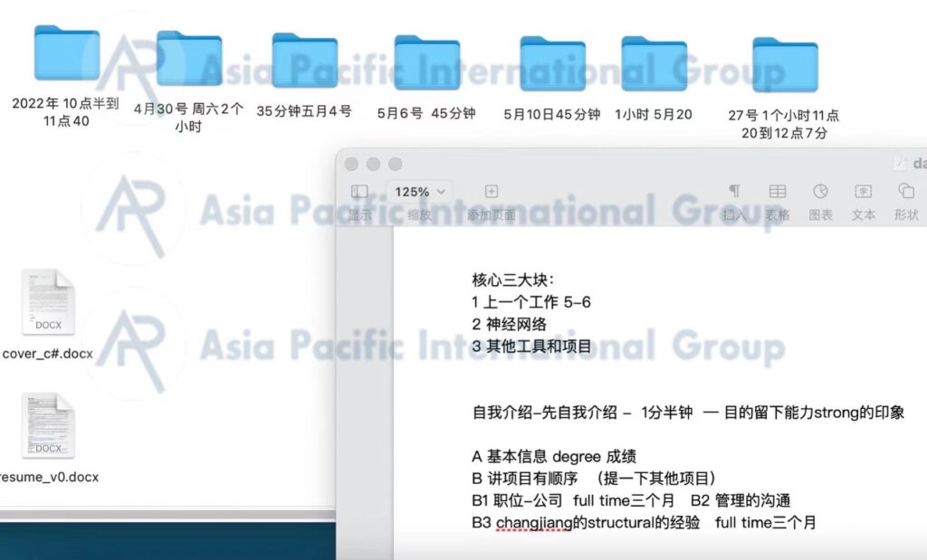The width and height of the screenshot is (927, 560).
Task: Click the resume_v0.docx file name label
Action: click(x=49, y=478)
